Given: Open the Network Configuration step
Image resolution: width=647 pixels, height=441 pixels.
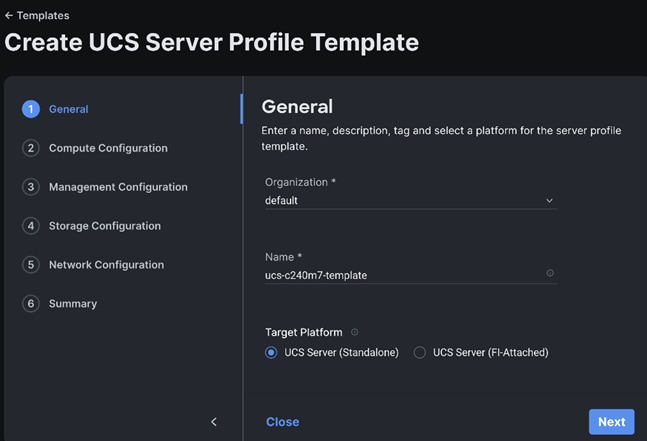Looking at the screenshot, I should (93, 264).
